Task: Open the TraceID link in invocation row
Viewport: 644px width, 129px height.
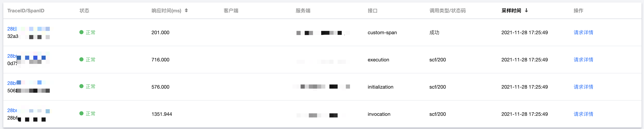Action: coord(28,110)
